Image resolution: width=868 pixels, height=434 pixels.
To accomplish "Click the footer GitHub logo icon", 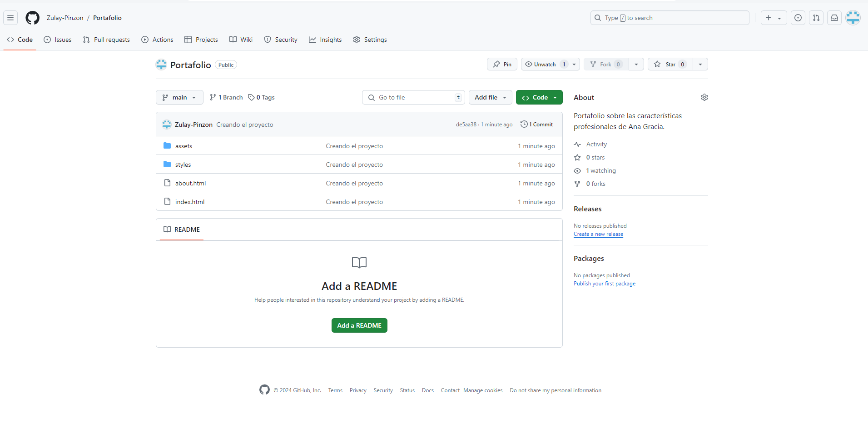I will tap(264, 389).
